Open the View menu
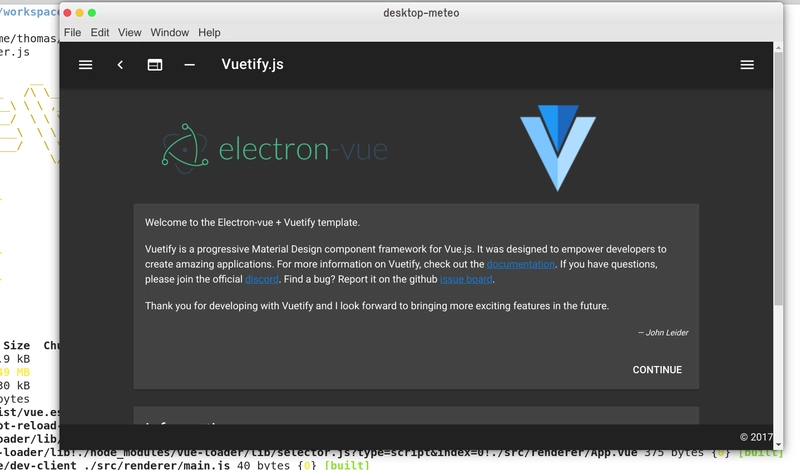Image resolution: width=800 pixels, height=470 pixels. 130,33
